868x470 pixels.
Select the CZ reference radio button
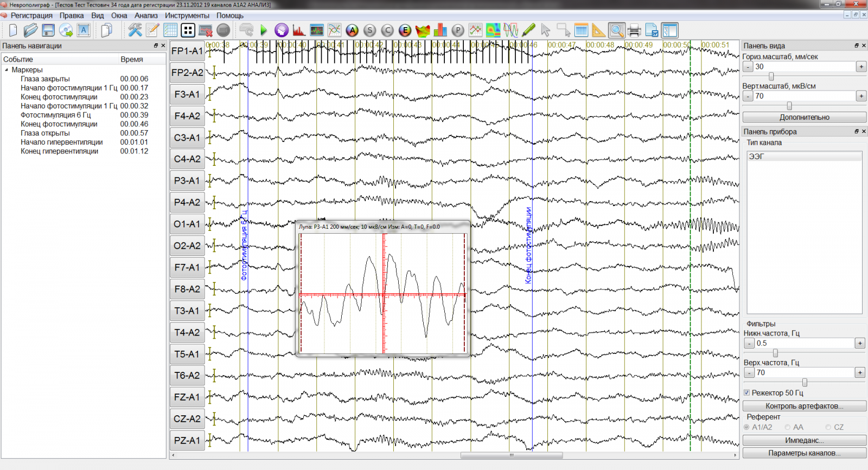point(828,427)
